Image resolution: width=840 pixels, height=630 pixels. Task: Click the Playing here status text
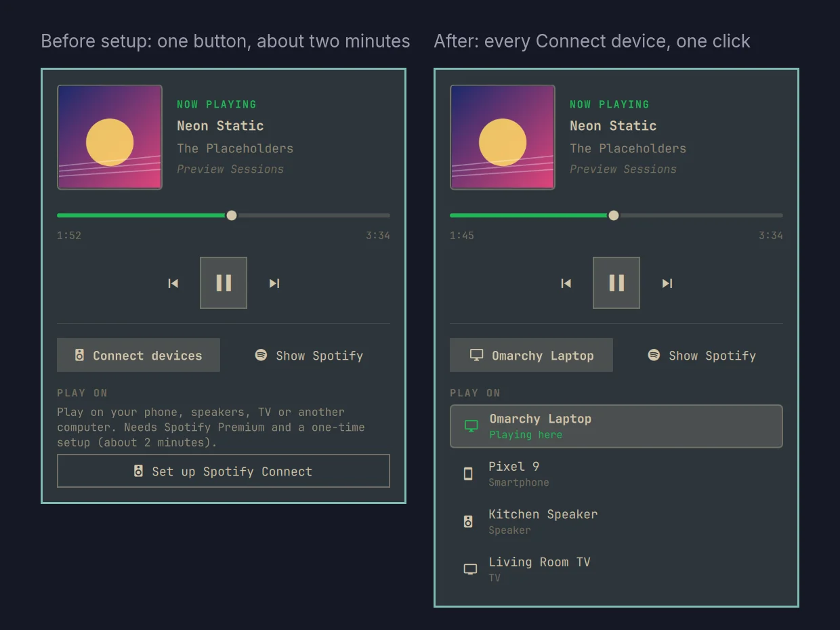coord(526,435)
